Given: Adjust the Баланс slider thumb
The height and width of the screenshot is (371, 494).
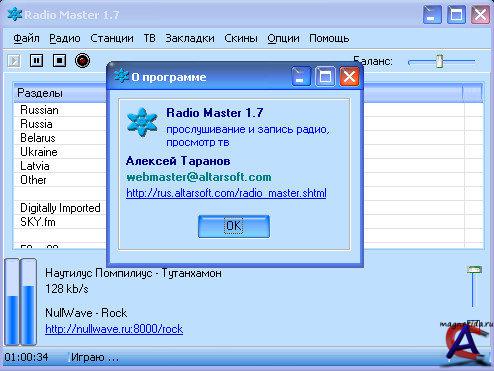Looking at the screenshot, I should pos(440,61).
